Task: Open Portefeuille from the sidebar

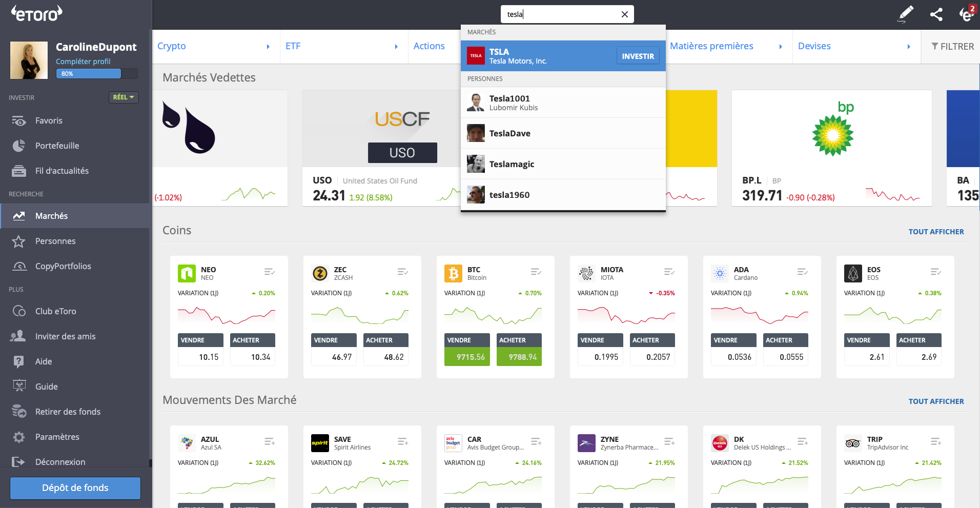Action: (x=57, y=146)
